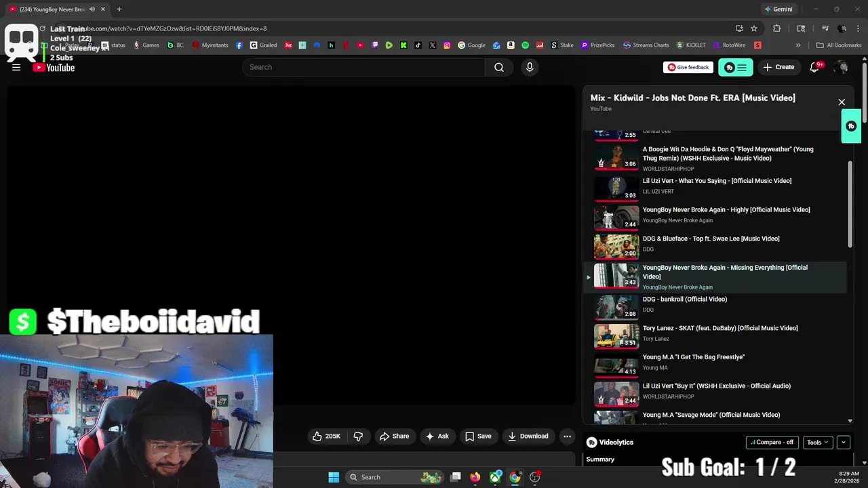Save the video to a playlist
Screen dimensions: 868x488
pyautogui.click(x=478, y=436)
